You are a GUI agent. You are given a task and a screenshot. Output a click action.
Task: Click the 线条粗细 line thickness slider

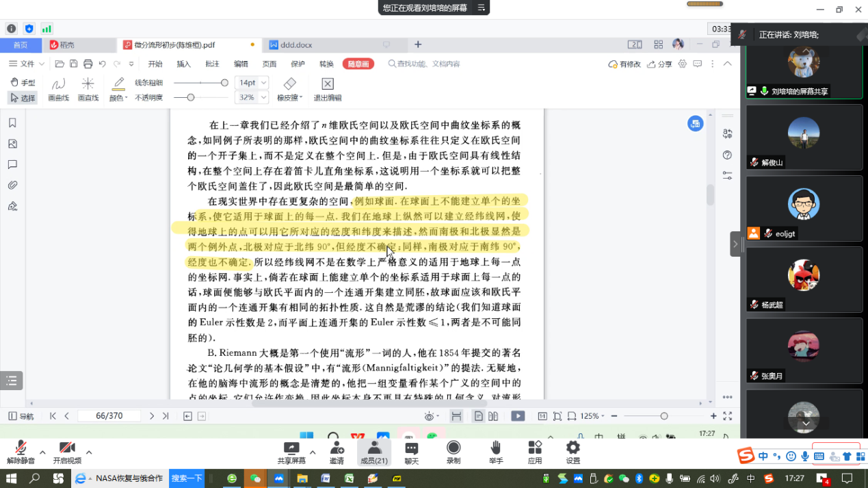point(200,83)
